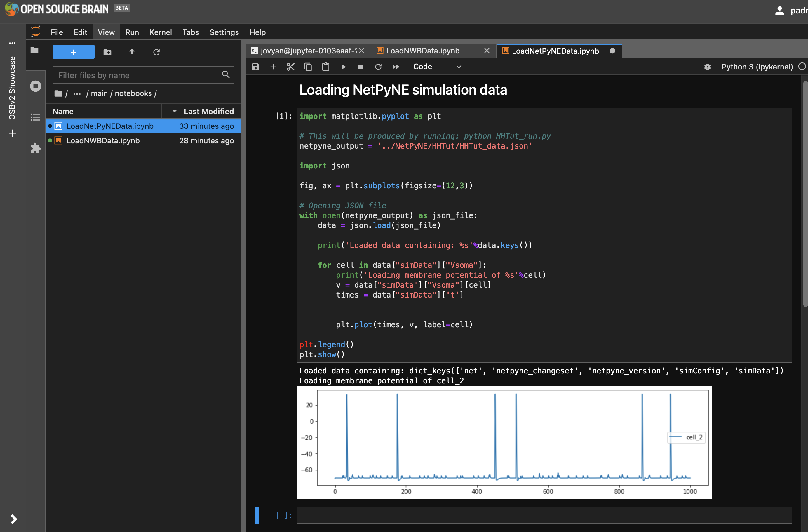Go to root folder breadcrumb icon

[x=58, y=93]
